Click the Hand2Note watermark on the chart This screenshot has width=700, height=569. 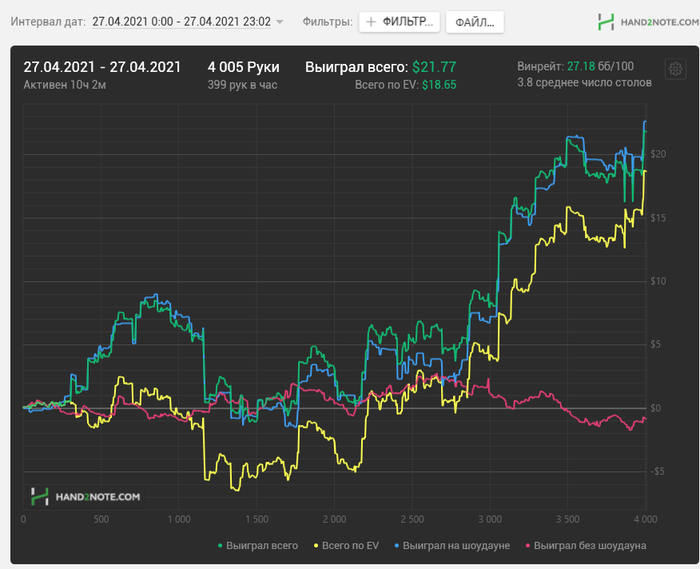pyautogui.click(x=85, y=495)
